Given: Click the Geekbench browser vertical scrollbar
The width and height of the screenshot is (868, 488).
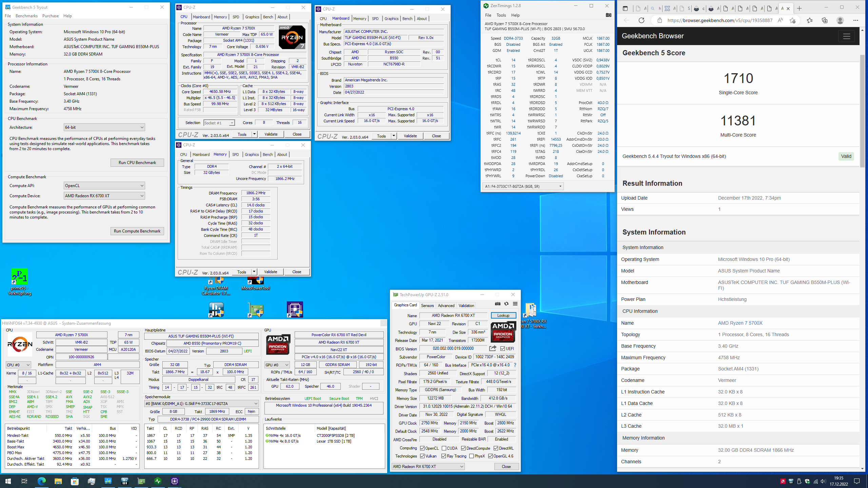Looking at the screenshot, I should 862,112.
